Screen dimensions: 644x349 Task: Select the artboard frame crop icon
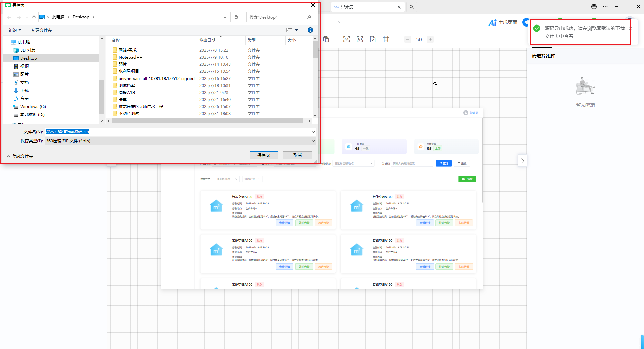[386, 39]
